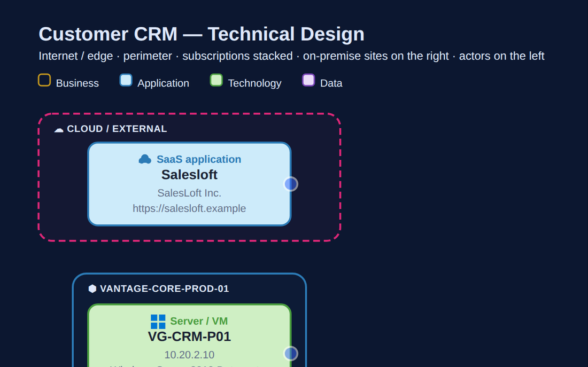
Task: Click the cloud icon beside CLOUD / EXTERNAL
Action: pyautogui.click(x=58, y=129)
